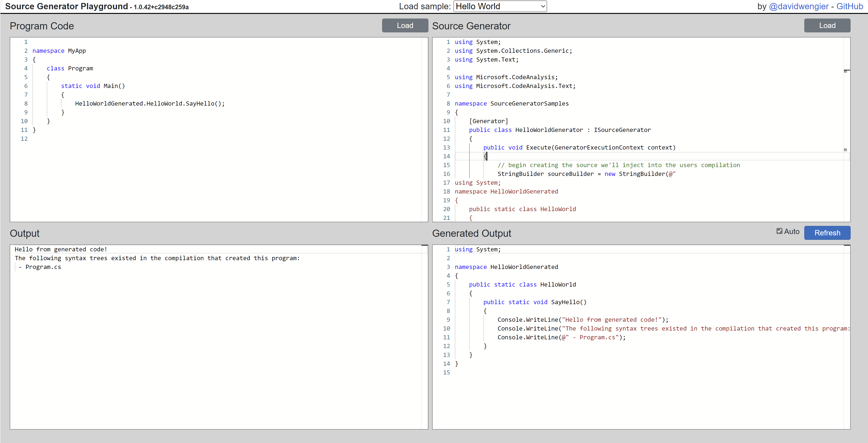868x443 pixels.
Task: Click line number 6 in Program Code gutter
Action: [x=26, y=86]
